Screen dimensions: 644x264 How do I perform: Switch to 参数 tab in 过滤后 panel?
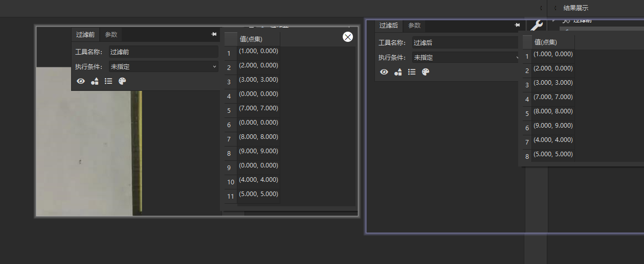click(x=414, y=26)
